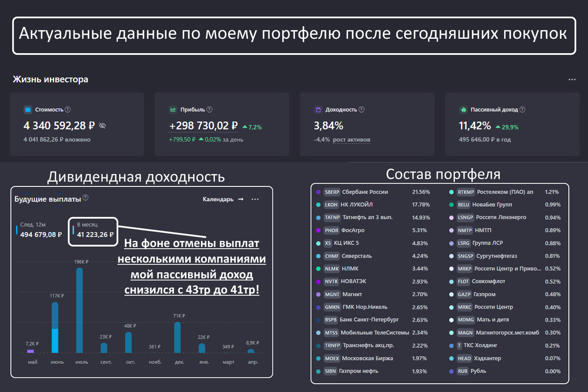Image resolution: width=588 pixels, height=392 pixels.
Task: Select the Газпром 0.48% holding name
Action: [485, 294]
